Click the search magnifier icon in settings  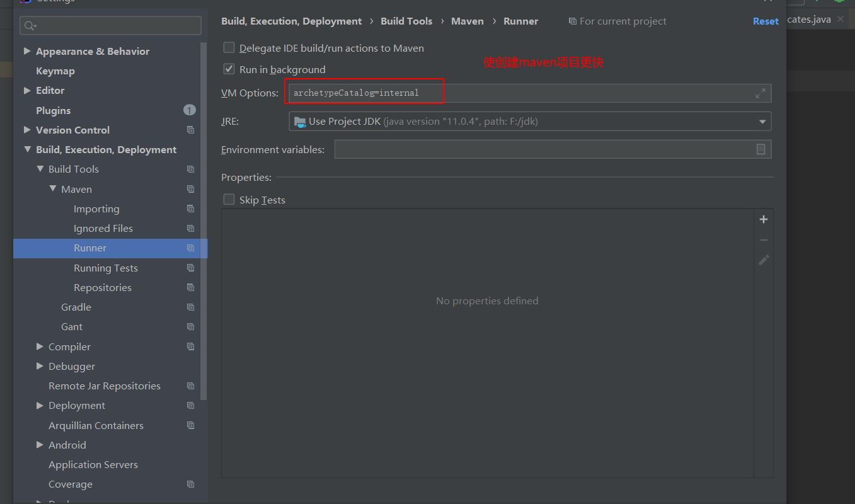pyautogui.click(x=30, y=26)
